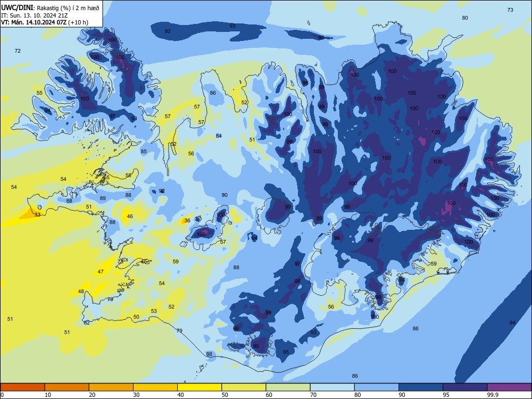Screen dimensions: 532x399
Task: Select the humidity value '58' on the map
Action: click(128, 176)
